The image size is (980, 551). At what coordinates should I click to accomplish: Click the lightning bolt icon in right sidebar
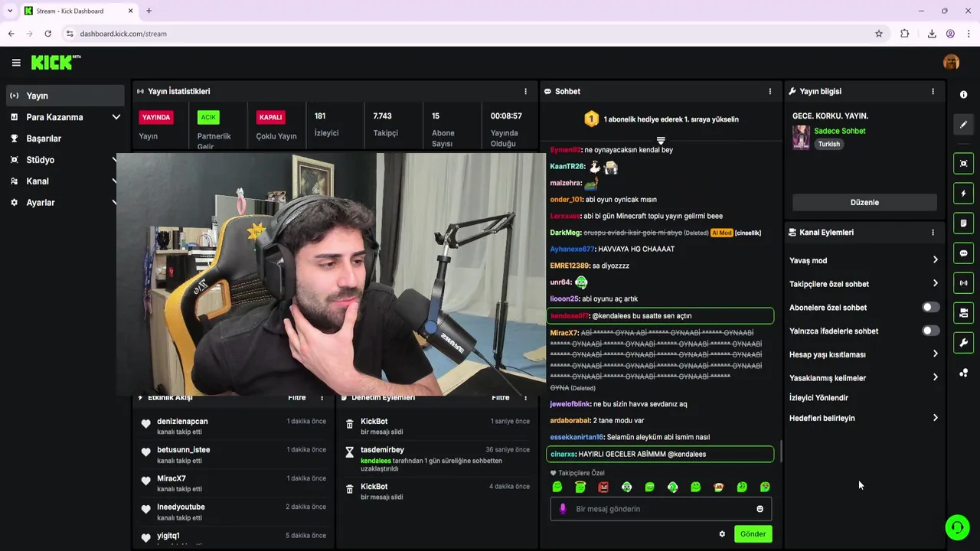click(x=963, y=194)
